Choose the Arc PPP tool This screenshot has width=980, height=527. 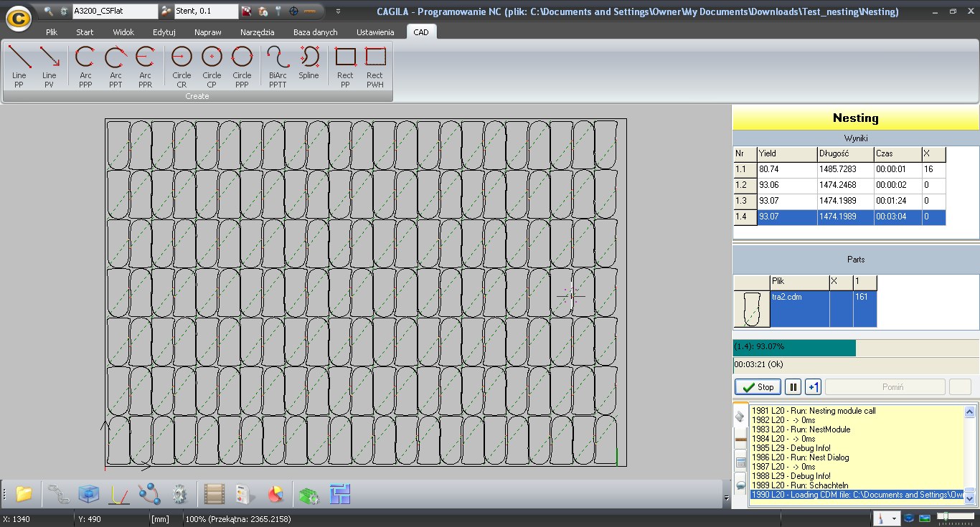85,67
